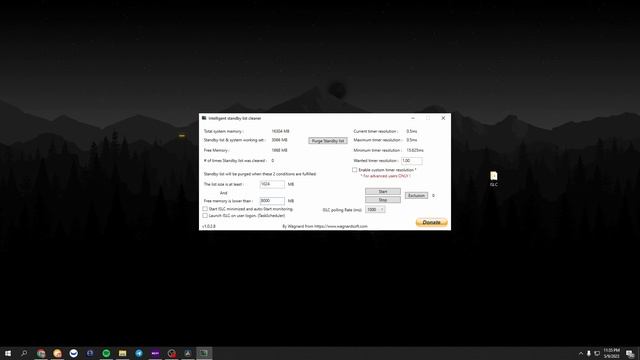Screen dimensions: 640x360
Task: Click the Total system memory value
Action: [280, 131]
